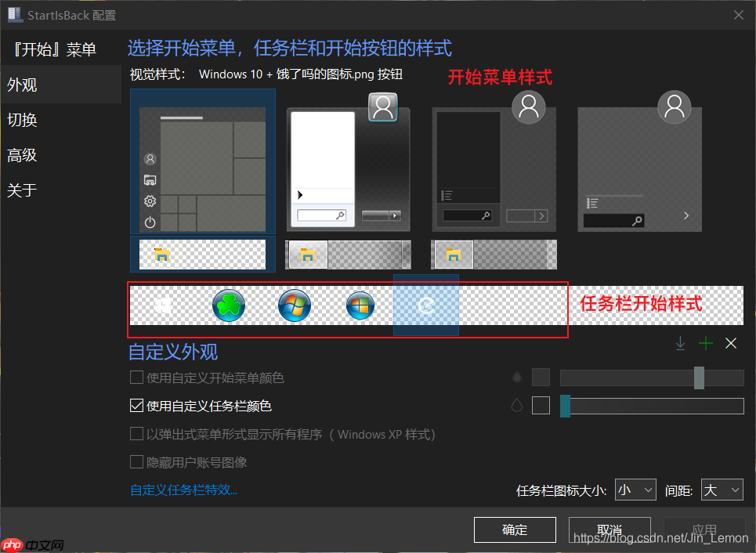756x553 pixels.
Task: Check 隐藏用户账号图像
Action: pyautogui.click(x=136, y=461)
